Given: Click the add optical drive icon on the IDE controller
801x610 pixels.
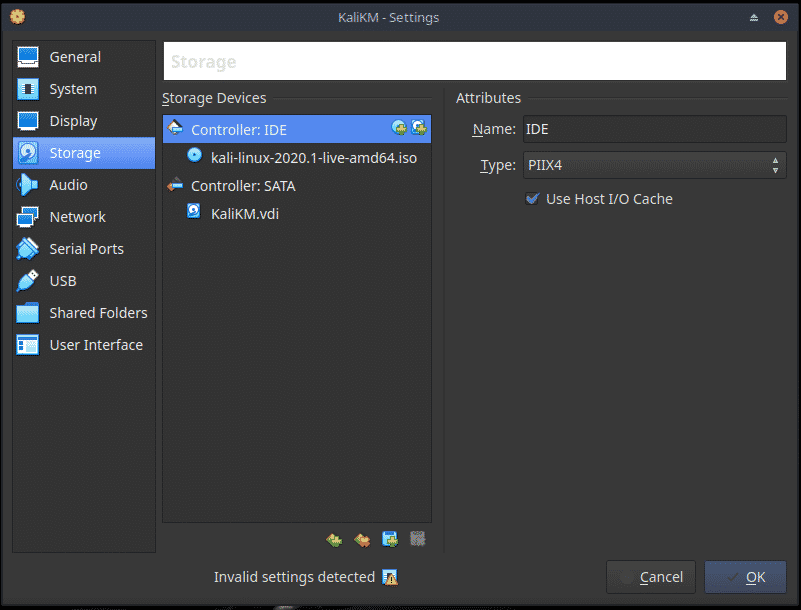Looking at the screenshot, I should point(399,128).
